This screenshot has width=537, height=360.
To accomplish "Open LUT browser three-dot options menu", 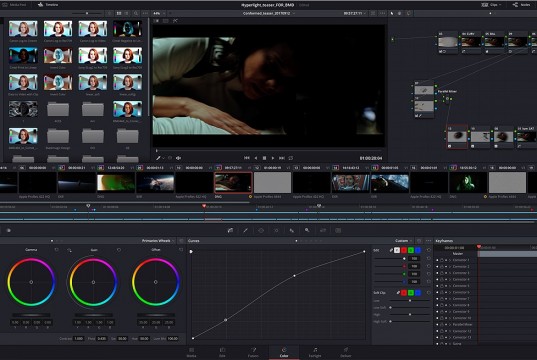I will [x=145, y=13].
